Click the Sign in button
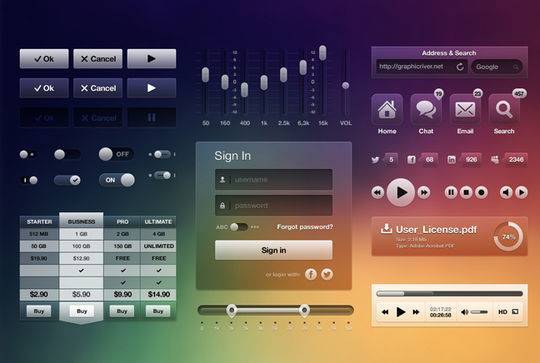 [x=274, y=250]
